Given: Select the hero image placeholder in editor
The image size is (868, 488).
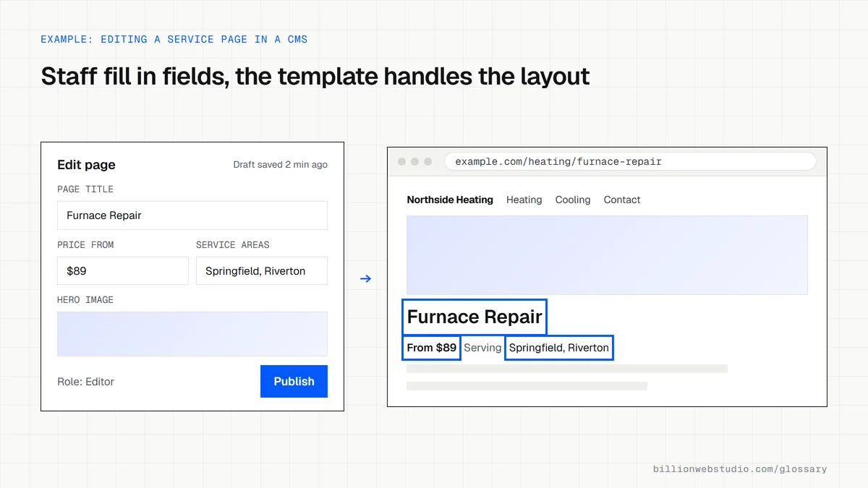Looking at the screenshot, I should tap(192, 334).
